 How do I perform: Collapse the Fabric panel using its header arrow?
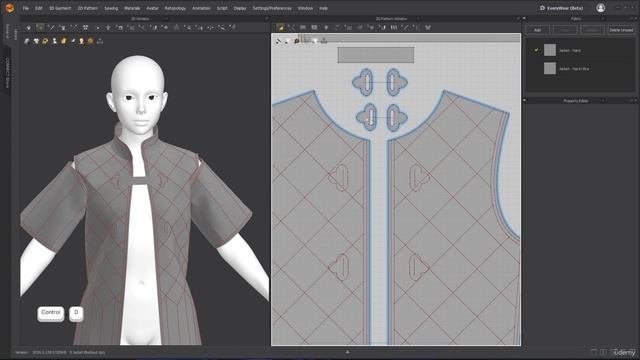(x=524, y=18)
